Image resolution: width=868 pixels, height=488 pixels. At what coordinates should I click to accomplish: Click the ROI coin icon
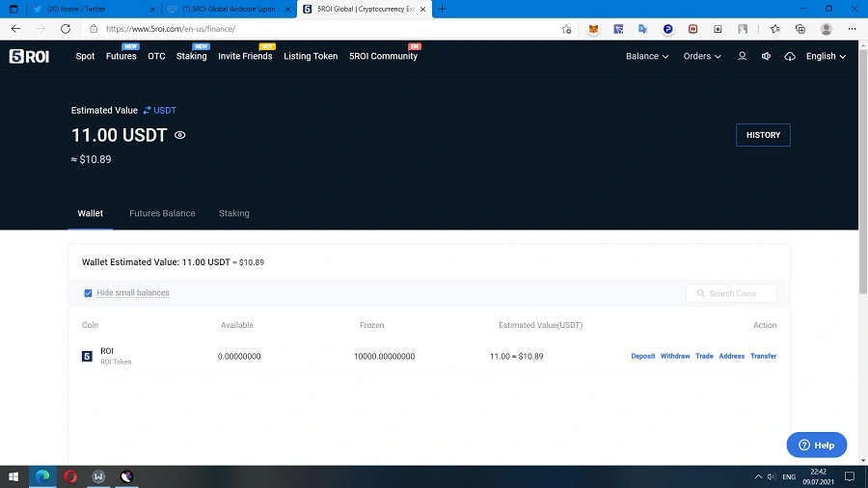point(87,356)
